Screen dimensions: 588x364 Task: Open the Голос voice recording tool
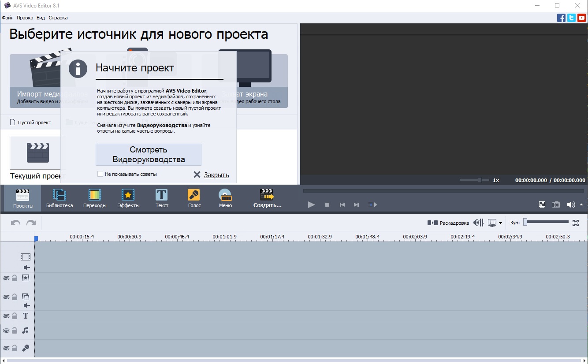click(x=194, y=198)
